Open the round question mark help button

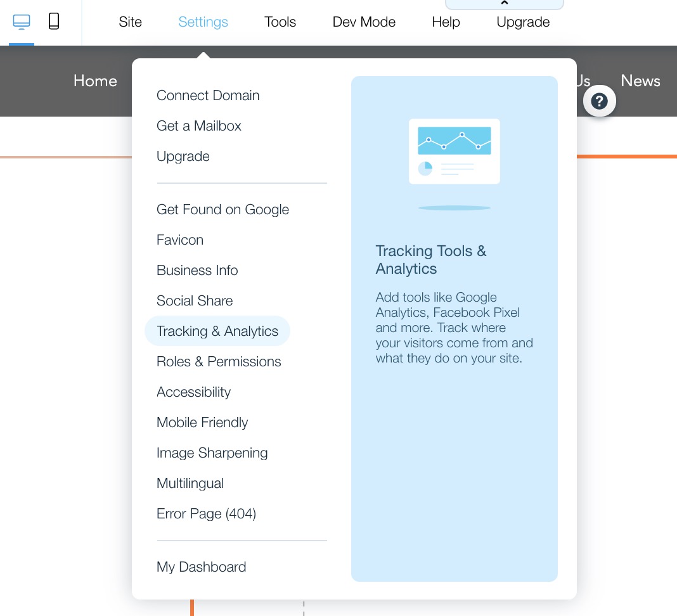pos(599,101)
